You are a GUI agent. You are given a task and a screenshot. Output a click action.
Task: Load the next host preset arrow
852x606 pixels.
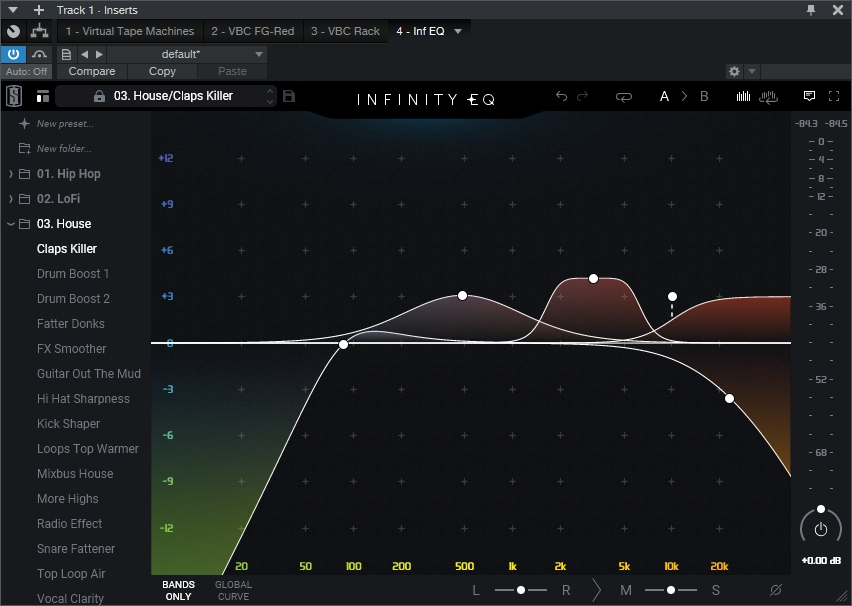click(99, 54)
